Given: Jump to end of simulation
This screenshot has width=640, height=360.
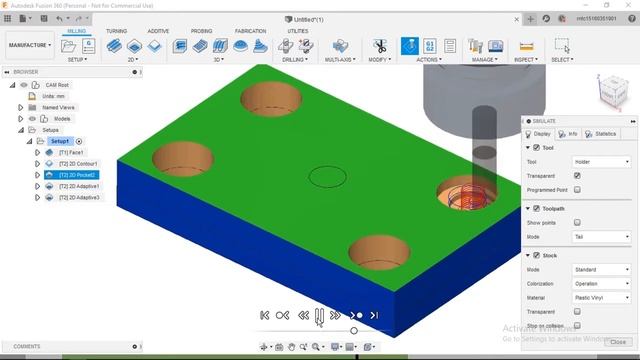Looking at the screenshot, I should pos(374,315).
